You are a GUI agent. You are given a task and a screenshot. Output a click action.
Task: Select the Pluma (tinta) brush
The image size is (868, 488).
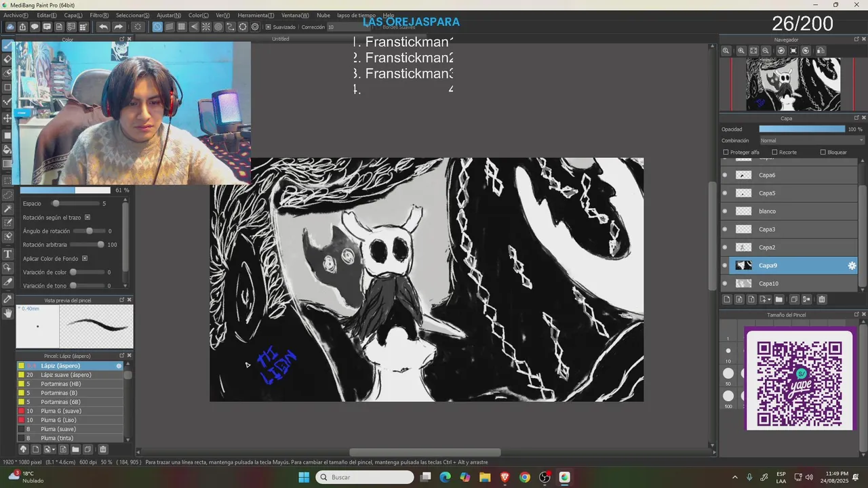point(71,438)
